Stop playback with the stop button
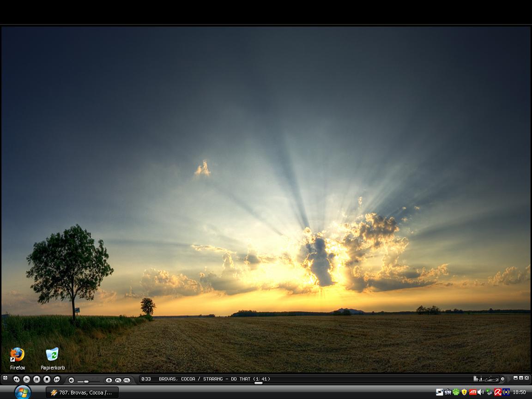532x399 pixels. (x=47, y=379)
